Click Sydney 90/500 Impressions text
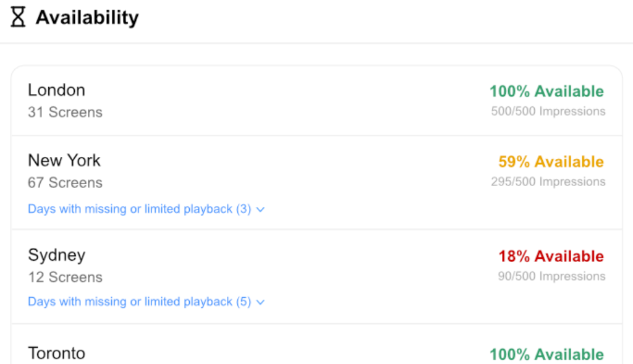 pos(551,276)
